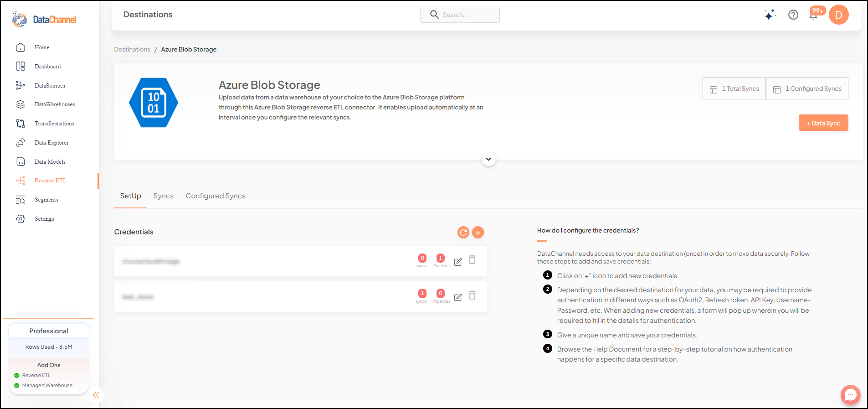Click the Data Explorer sidebar icon

tap(21, 143)
